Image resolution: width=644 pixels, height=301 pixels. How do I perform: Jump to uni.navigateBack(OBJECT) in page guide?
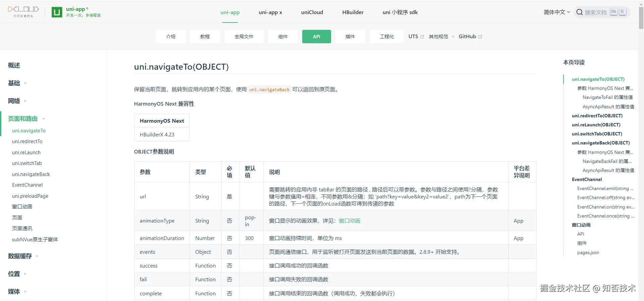[x=601, y=143]
